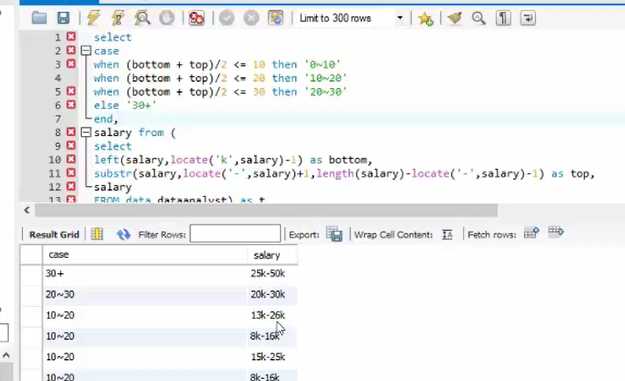Fetch all rows with second Fetch rows icon
This screenshot has height=381, width=625.
coord(556,232)
